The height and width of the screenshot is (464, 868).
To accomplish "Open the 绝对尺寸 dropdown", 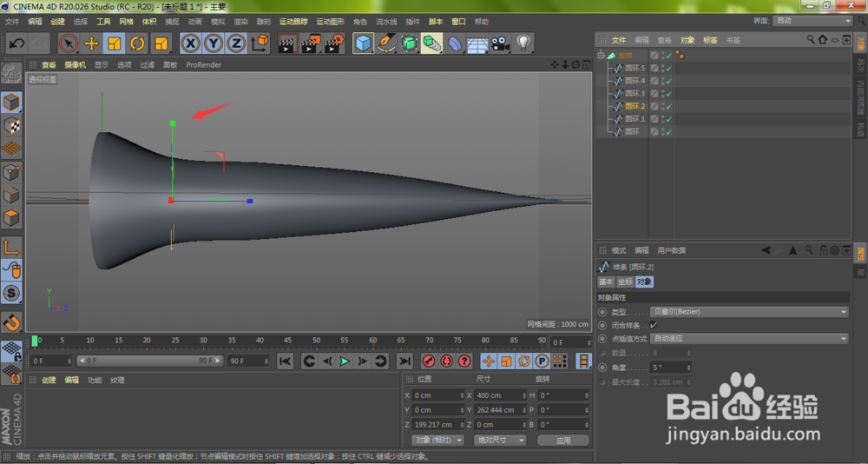I will (x=500, y=441).
